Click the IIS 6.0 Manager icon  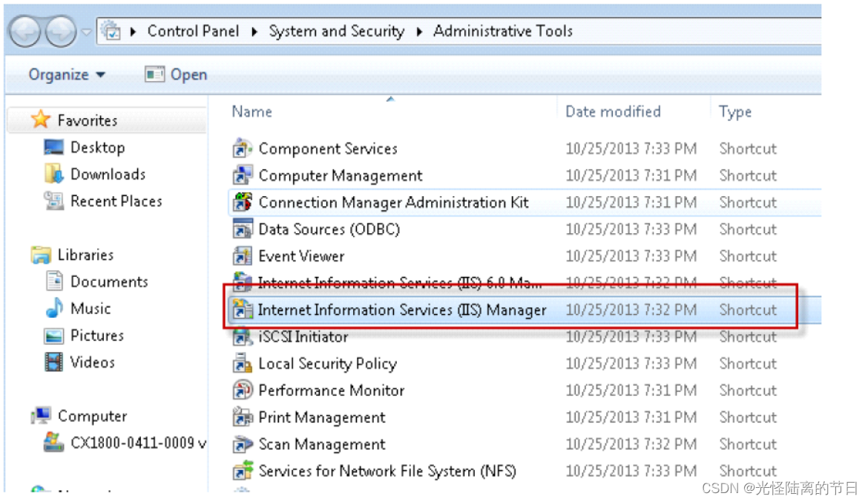point(243,281)
